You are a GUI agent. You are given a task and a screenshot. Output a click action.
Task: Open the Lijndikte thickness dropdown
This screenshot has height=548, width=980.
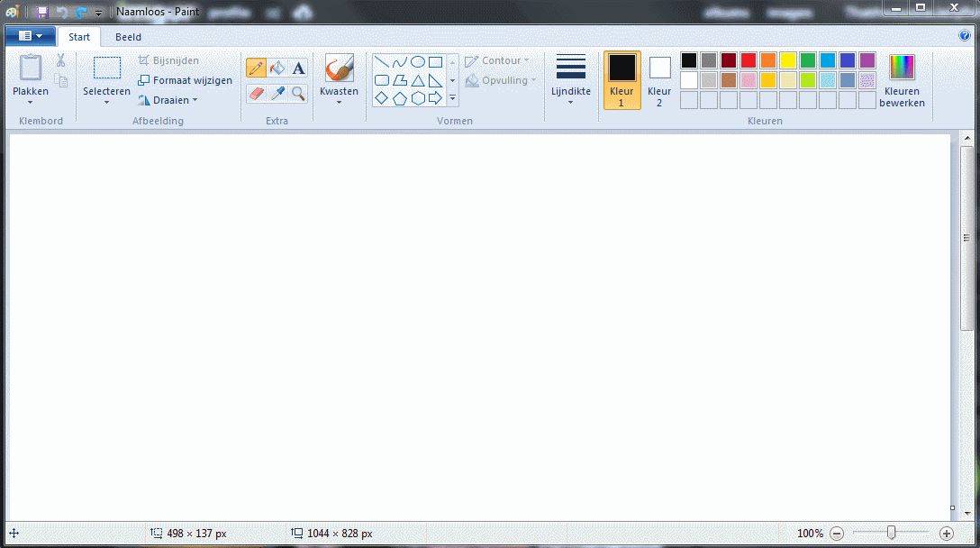570,101
